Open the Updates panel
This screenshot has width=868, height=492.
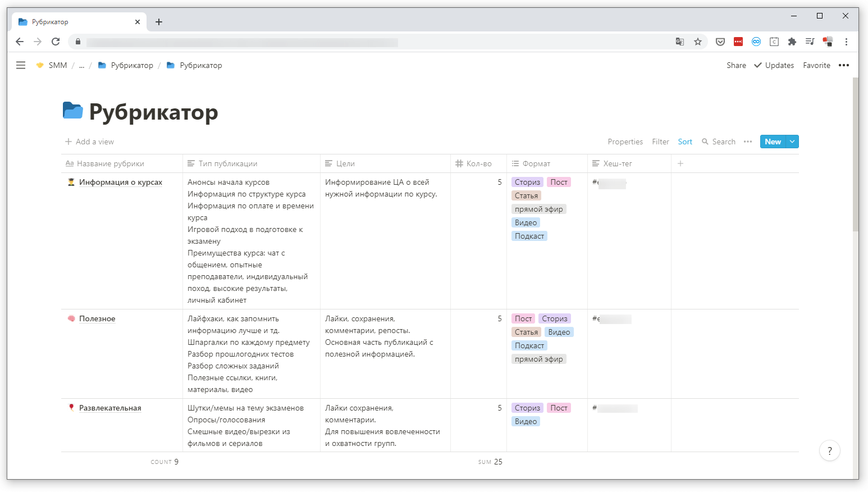[774, 65]
